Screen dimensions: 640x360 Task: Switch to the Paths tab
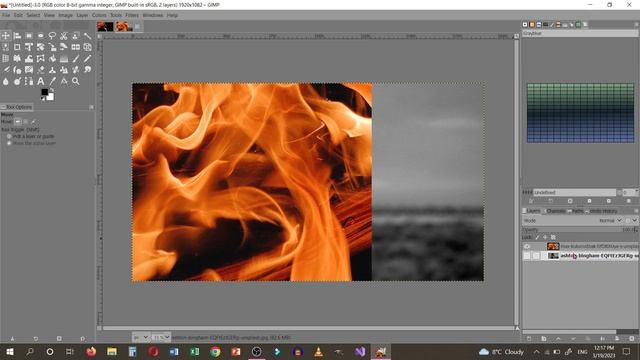pos(576,211)
